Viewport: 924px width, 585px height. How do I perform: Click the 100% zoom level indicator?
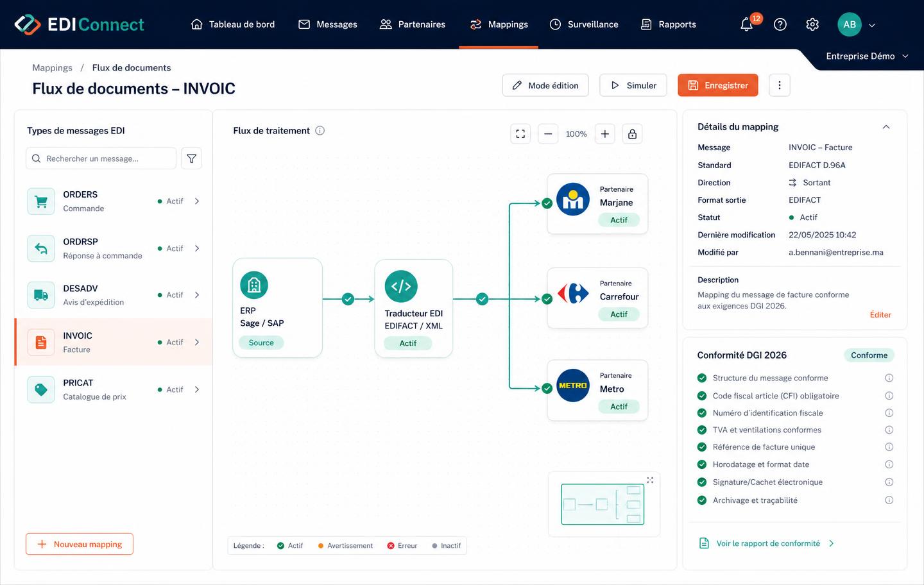pos(576,134)
